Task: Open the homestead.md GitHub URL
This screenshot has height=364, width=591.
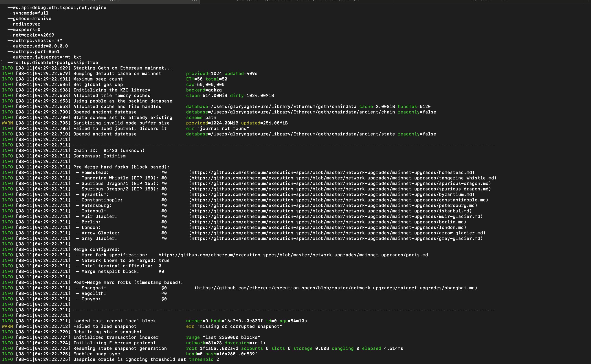Action: 332,172
